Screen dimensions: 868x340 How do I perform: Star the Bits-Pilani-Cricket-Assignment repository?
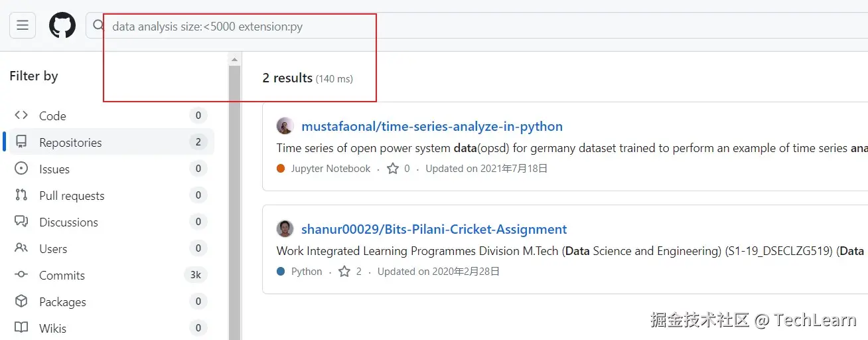344,272
